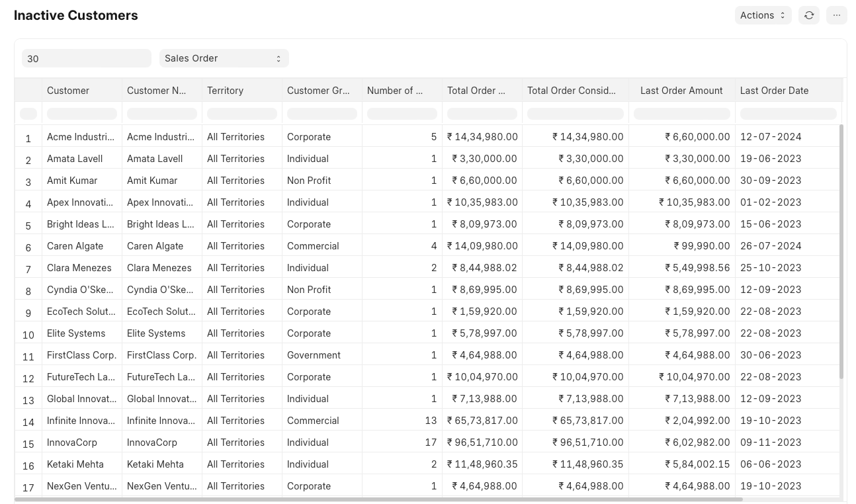Select the Last Order Date column header
856x504 pixels.
(774, 91)
